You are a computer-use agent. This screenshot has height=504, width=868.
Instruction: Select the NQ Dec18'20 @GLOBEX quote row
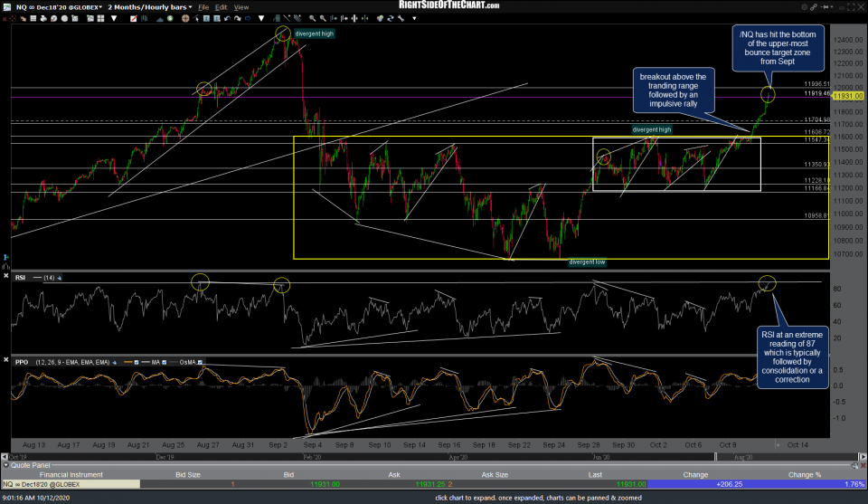click(433, 484)
